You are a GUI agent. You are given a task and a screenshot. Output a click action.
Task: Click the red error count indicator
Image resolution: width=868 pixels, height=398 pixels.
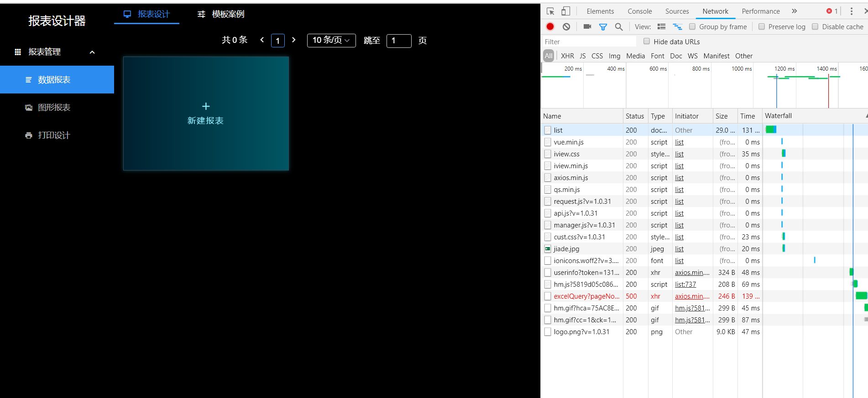[832, 11]
